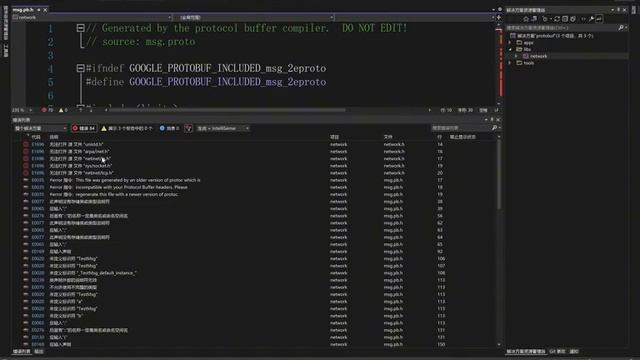Click the Home icon in Solution Explorer toolbar
Screen dimensions: 640x360
tap(526, 19)
